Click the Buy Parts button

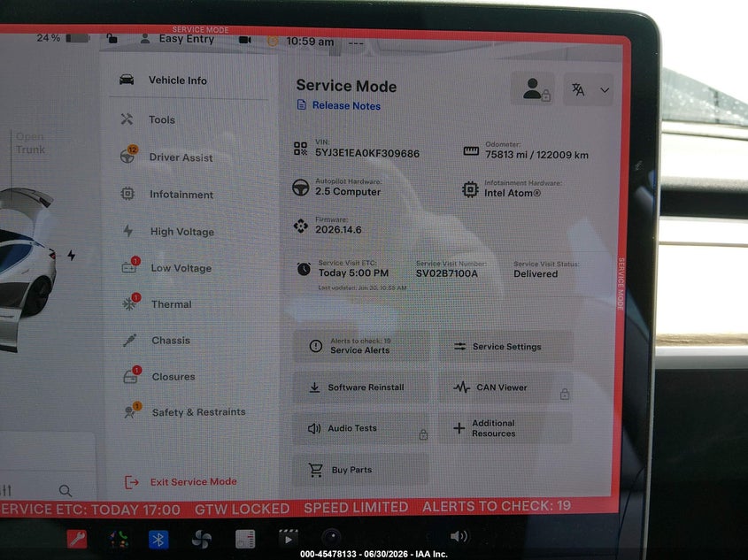tap(361, 470)
